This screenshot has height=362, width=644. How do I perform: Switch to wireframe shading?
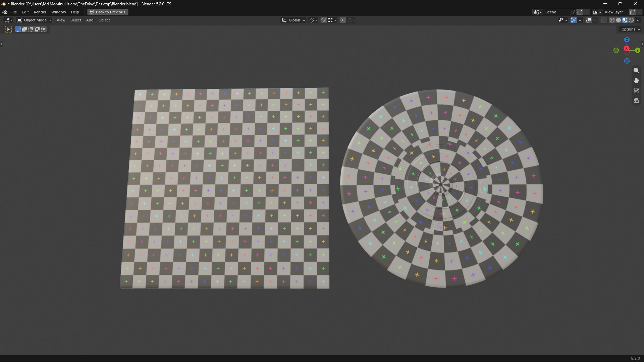pos(612,20)
